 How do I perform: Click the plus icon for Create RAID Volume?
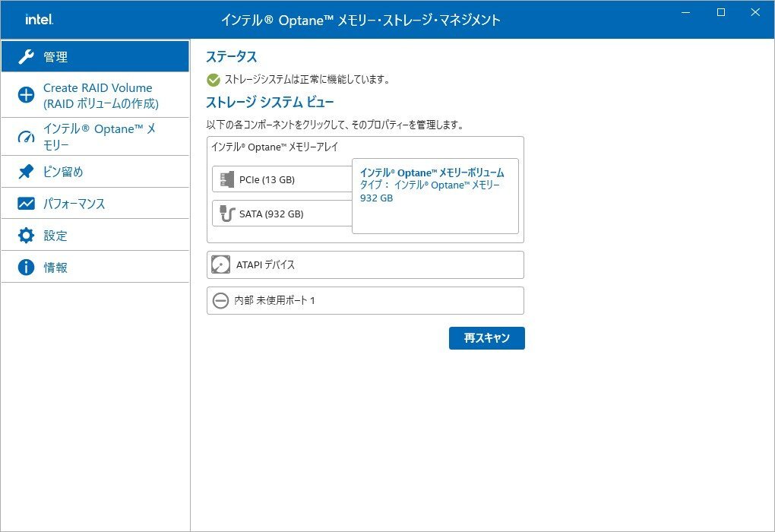coord(26,95)
